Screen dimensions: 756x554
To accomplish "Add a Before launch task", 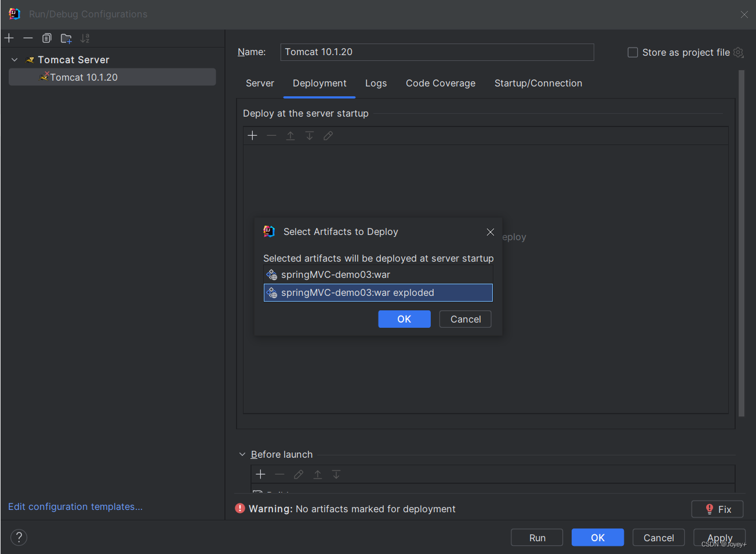I will 260,475.
